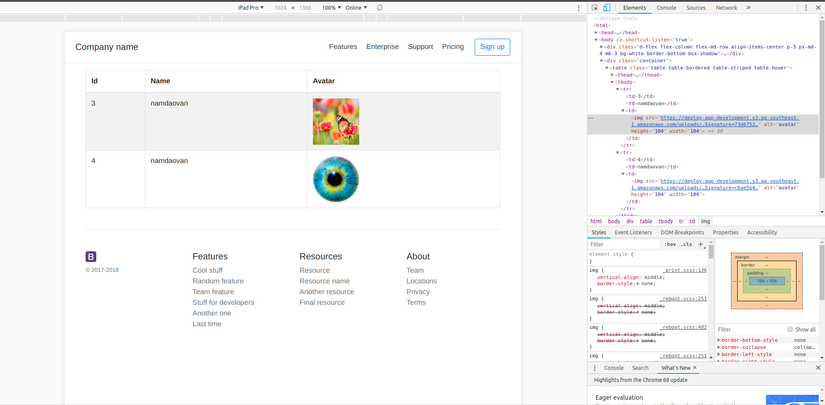
Task: Click the butterfly flower avatar thumbnail
Action: coord(336,122)
